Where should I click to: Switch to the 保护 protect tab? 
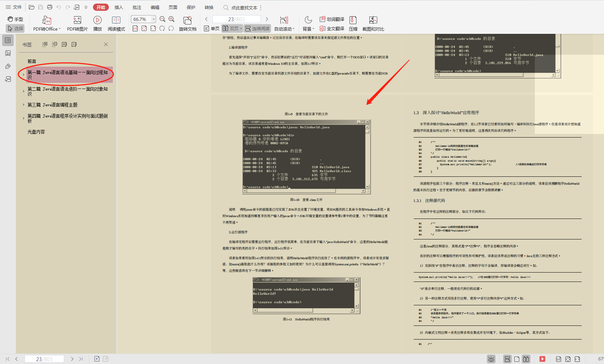[x=191, y=7]
